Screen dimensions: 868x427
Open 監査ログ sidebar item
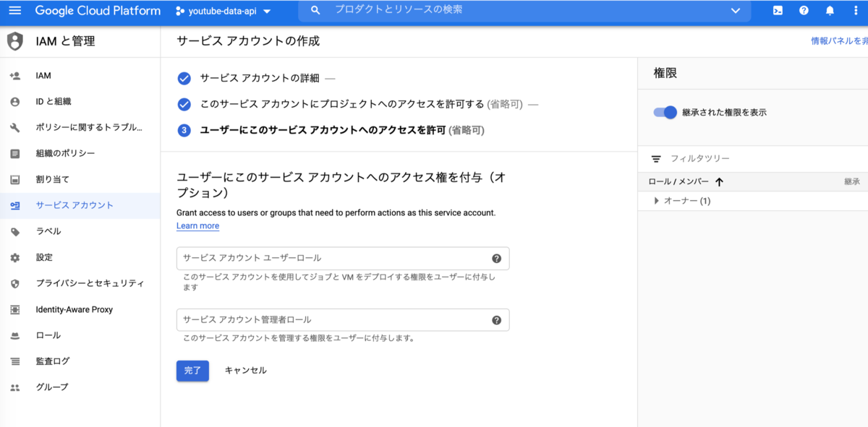click(x=80, y=361)
